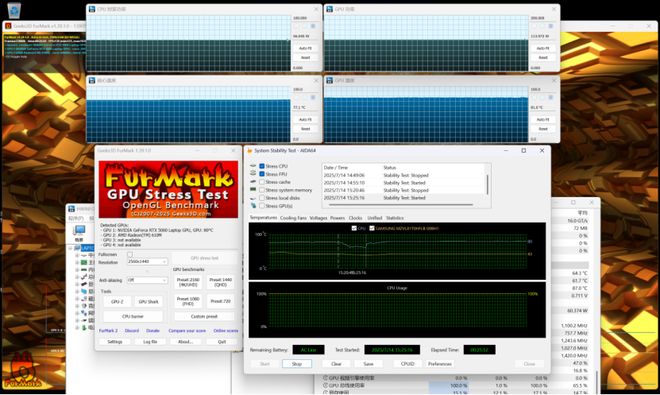The height and width of the screenshot is (395, 660).
Task: Uncheck the Stress CPU checkbox
Action: [262, 166]
